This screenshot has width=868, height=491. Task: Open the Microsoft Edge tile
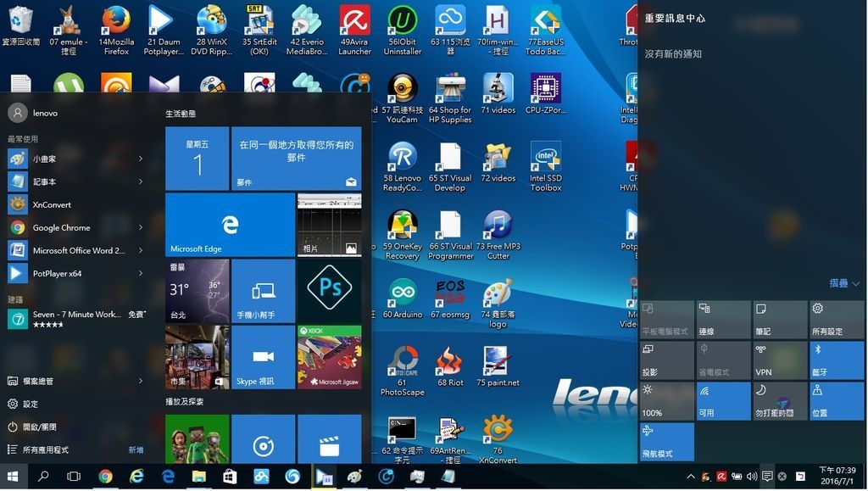tap(231, 225)
